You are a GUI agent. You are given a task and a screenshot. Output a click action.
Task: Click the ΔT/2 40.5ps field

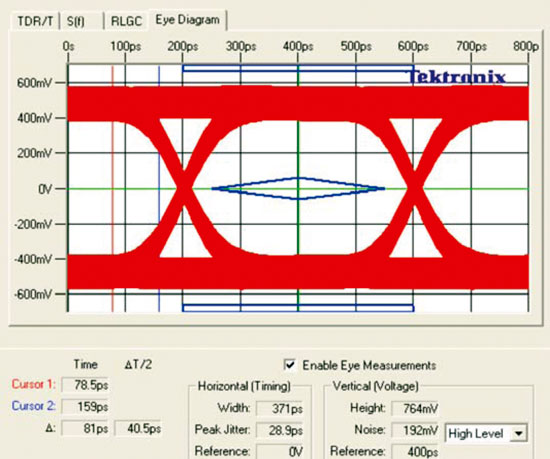click(138, 428)
